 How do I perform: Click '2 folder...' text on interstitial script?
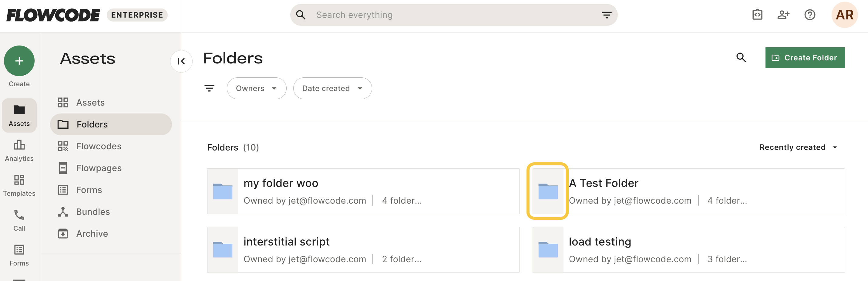pyautogui.click(x=402, y=259)
